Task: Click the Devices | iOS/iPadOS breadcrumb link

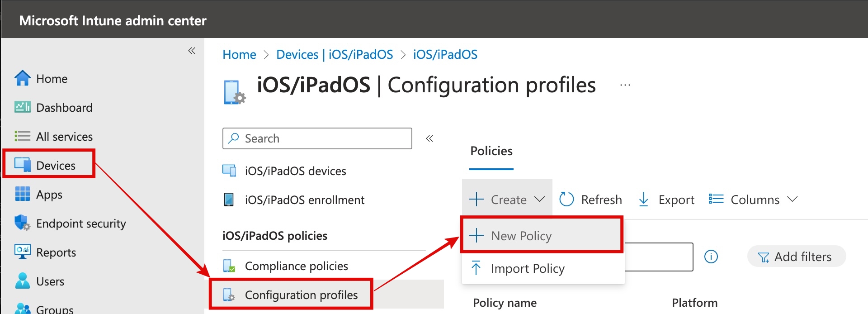Action: (x=335, y=55)
